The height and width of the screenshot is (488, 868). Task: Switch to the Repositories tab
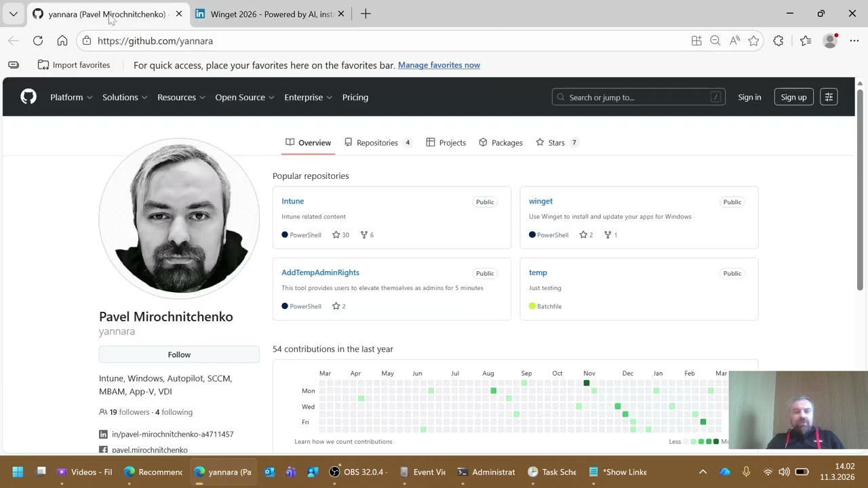(378, 142)
